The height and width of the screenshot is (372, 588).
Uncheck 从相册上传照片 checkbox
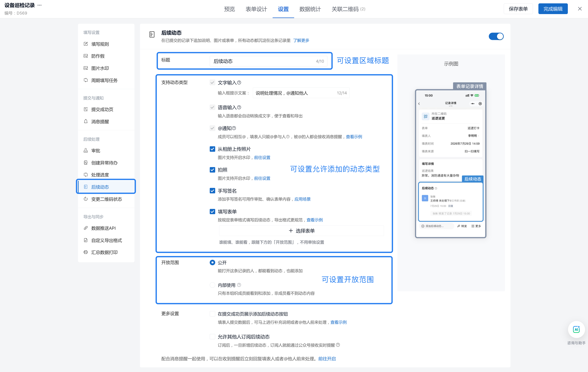[x=212, y=149]
